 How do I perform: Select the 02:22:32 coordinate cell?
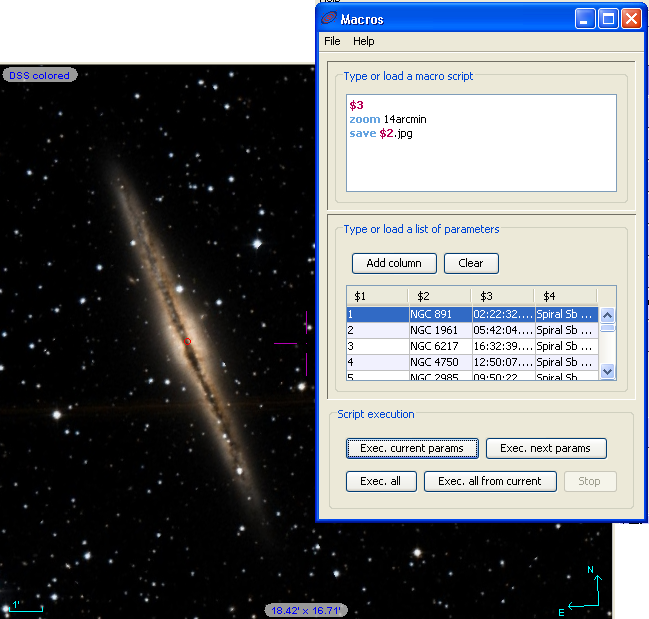pyautogui.click(x=504, y=314)
